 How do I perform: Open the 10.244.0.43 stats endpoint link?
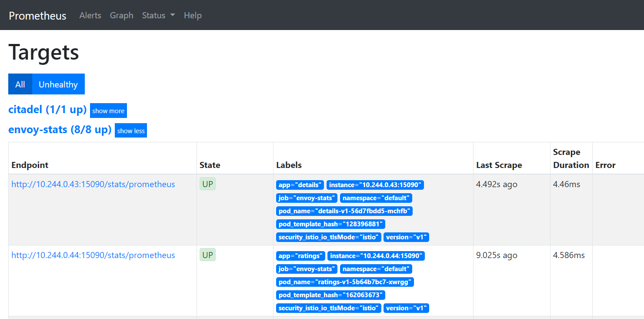pos(93,184)
